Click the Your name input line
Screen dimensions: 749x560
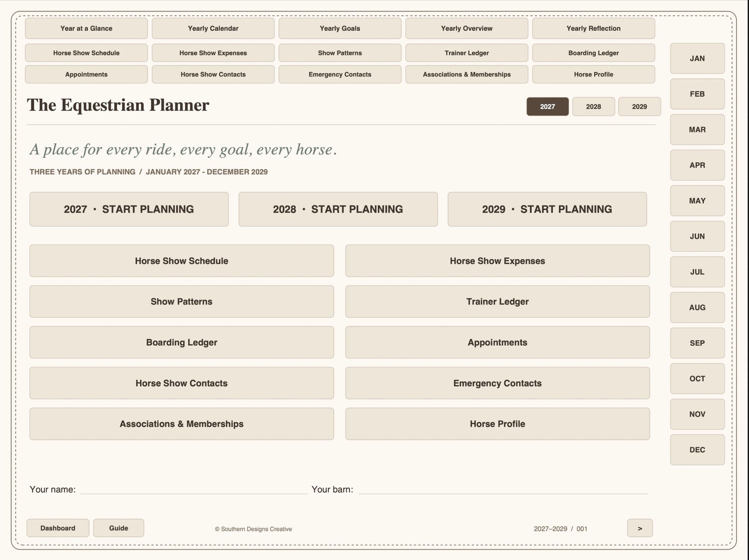(x=194, y=490)
